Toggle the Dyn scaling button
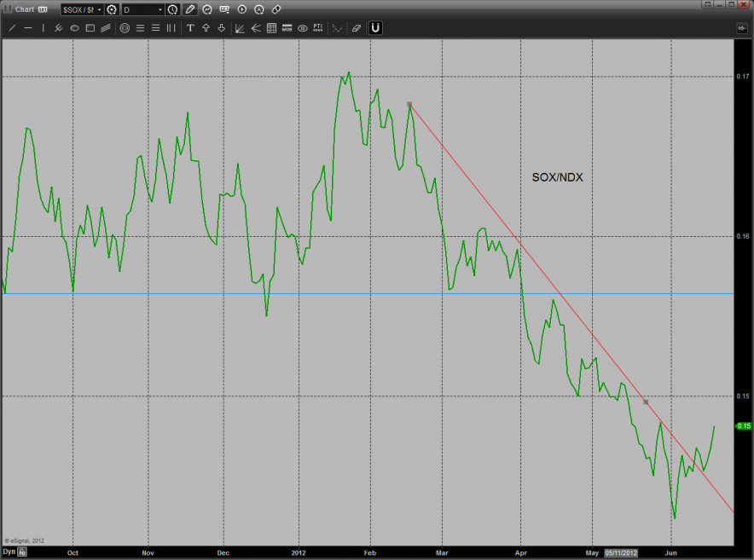The image size is (754, 560). point(9,552)
